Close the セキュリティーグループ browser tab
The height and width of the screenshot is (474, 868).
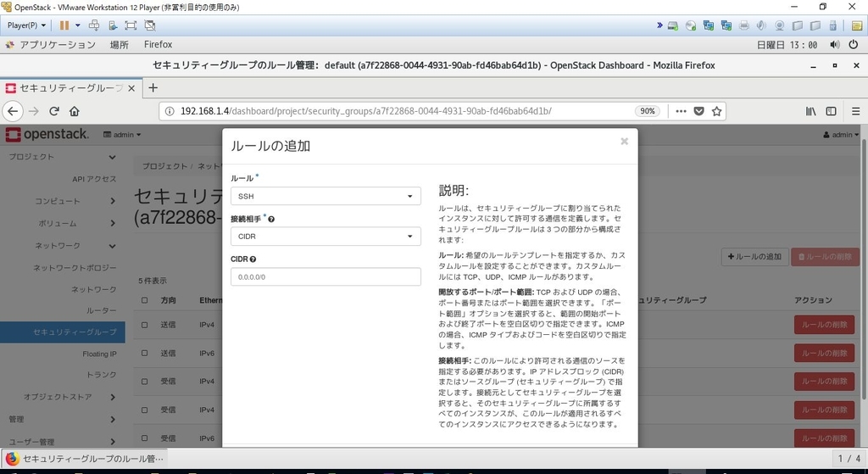click(x=131, y=88)
